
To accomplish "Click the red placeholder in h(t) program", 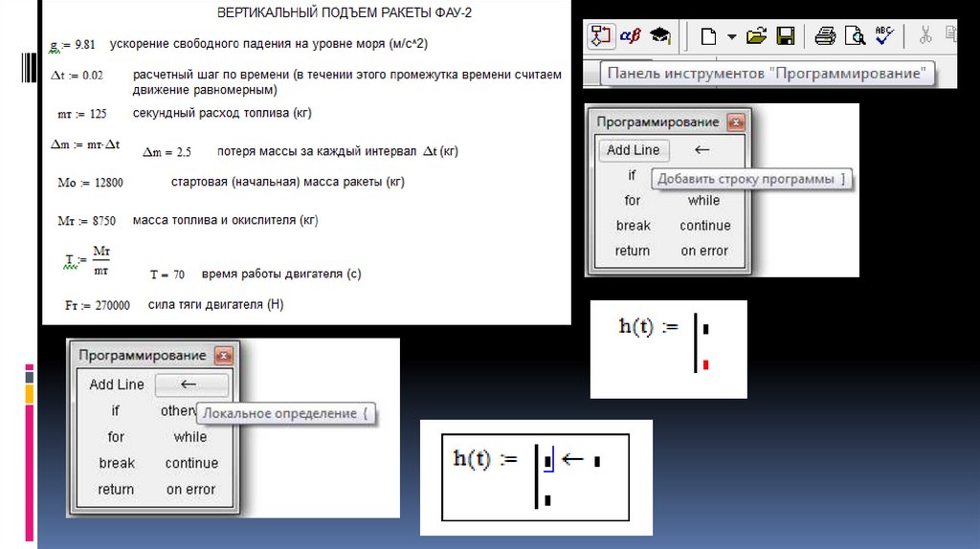I will tap(705, 364).
